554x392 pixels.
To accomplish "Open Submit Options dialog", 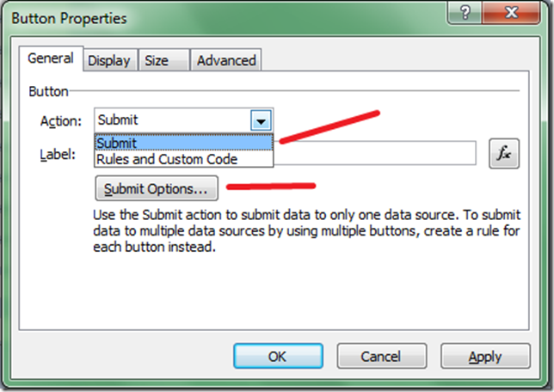I will (156, 187).
